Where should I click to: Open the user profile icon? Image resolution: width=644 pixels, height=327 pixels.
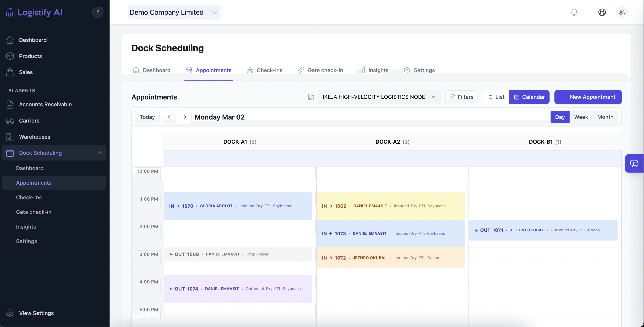(x=622, y=12)
